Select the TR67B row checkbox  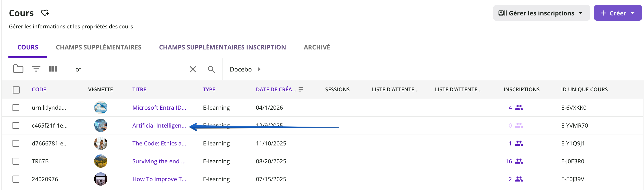16,161
